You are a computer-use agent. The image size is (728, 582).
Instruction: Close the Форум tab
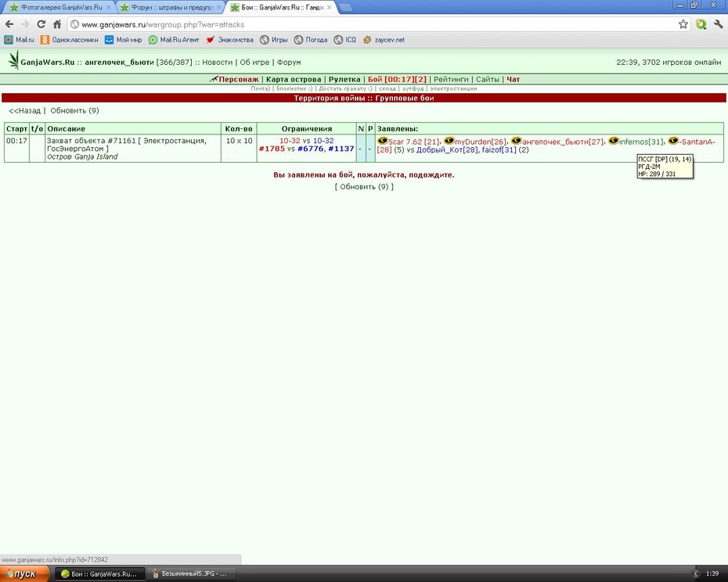point(218,7)
